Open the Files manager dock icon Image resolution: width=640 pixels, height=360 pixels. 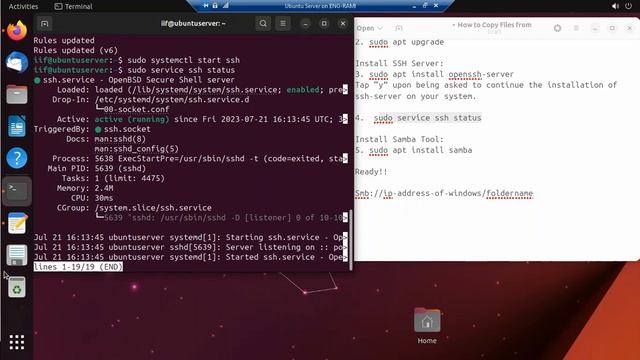[17, 94]
